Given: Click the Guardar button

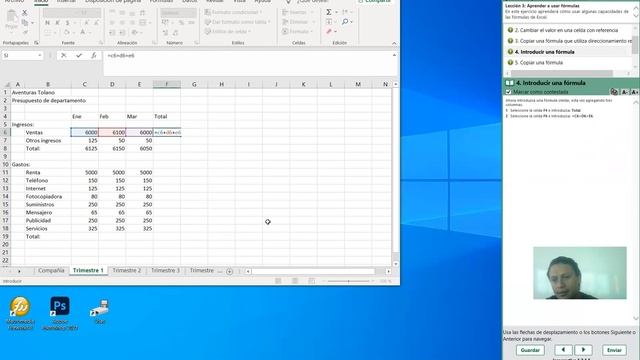Looking at the screenshot, I should [x=530, y=350].
